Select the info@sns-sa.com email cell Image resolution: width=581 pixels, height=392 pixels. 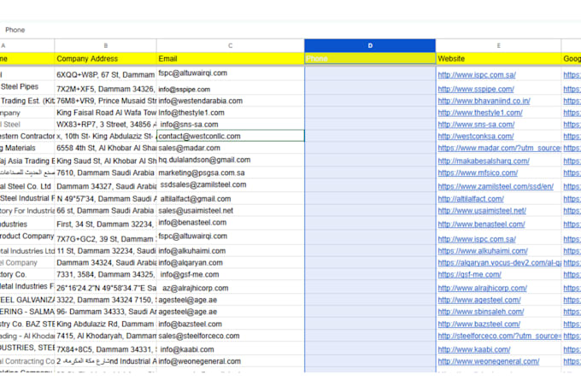(x=230, y=125)
